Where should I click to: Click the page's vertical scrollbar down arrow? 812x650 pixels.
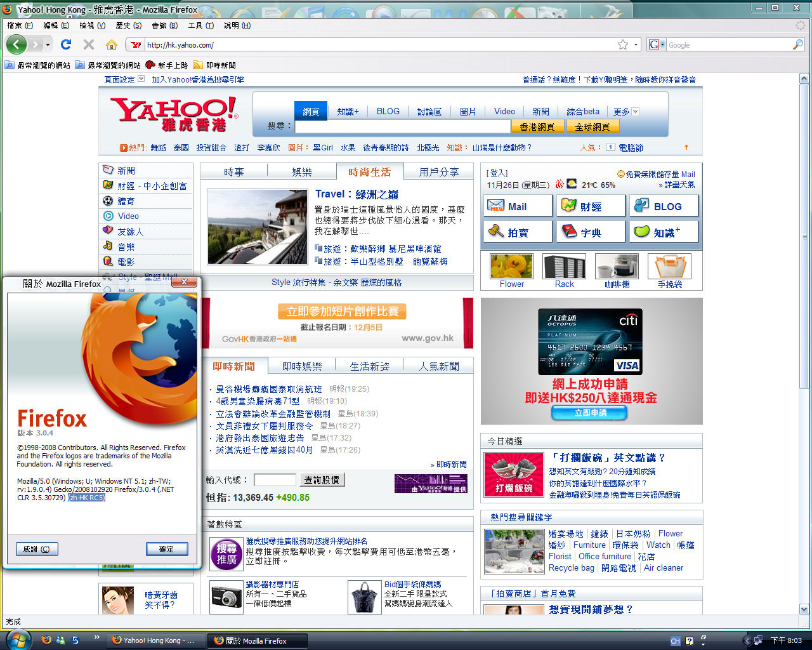pos(804,609)
